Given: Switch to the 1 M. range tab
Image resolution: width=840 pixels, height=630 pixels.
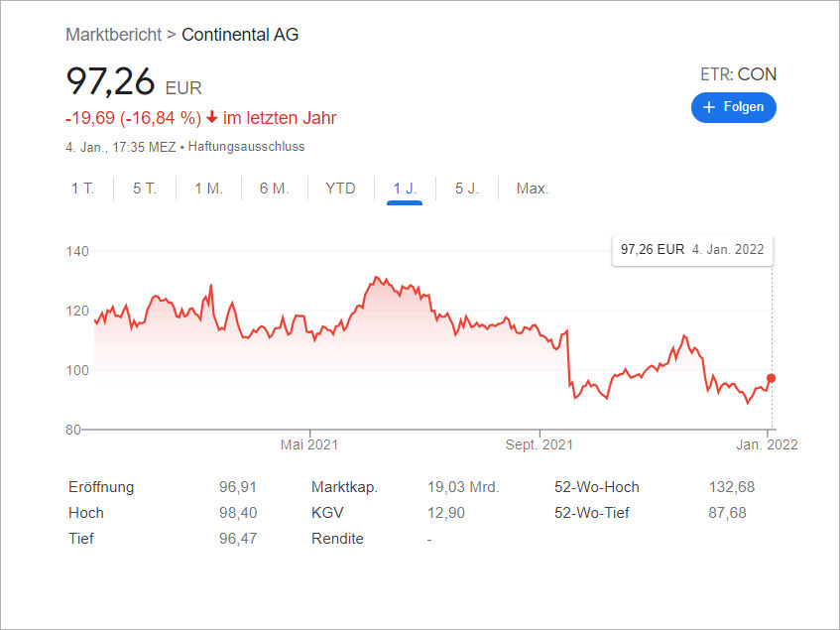Looking at the screenshot, I should pos(208,189).
